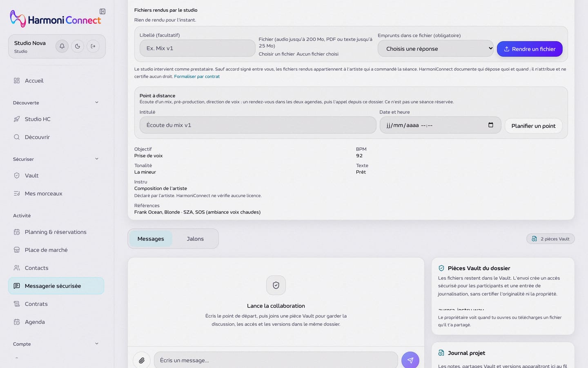Viewport: 588px width, 368px height.
Task: Click the Planifier un point button
Action: (x=533, y=126)
